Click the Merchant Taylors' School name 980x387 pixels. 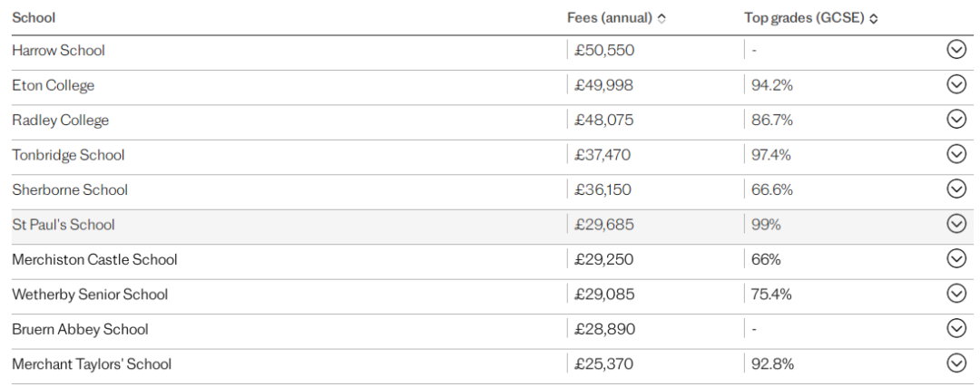pyautogui.click(x=92, y=364)
